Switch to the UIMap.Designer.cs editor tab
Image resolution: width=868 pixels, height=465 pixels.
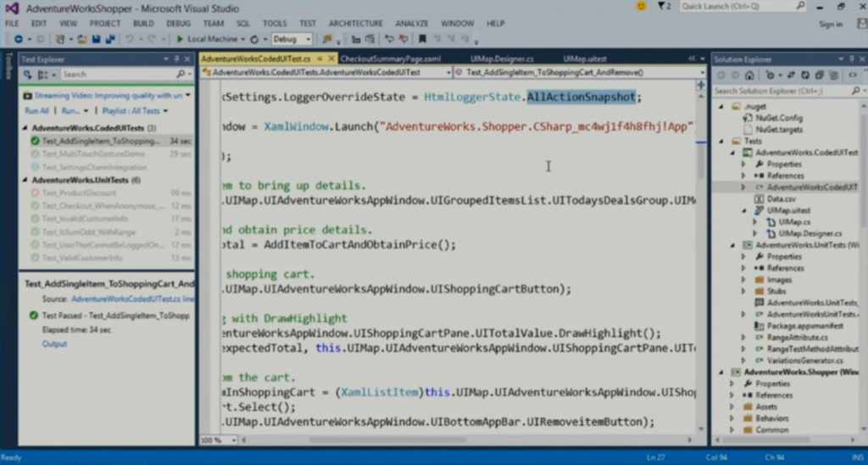502,59
